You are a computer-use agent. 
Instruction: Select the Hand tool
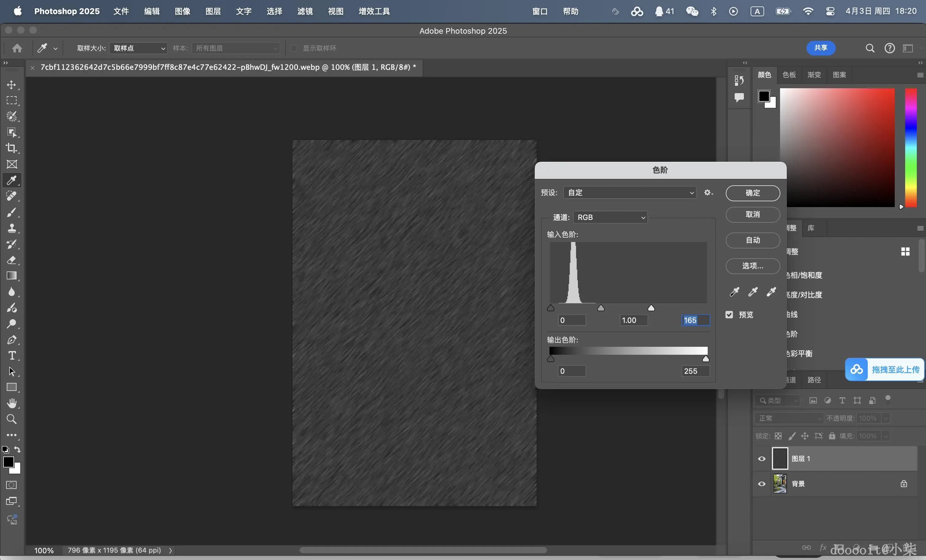(12, 403)
